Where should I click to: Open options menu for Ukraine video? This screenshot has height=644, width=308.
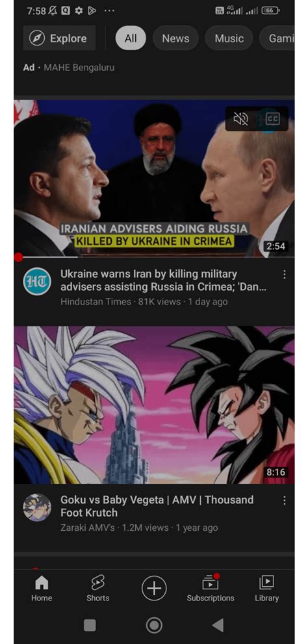coord(284,275)
